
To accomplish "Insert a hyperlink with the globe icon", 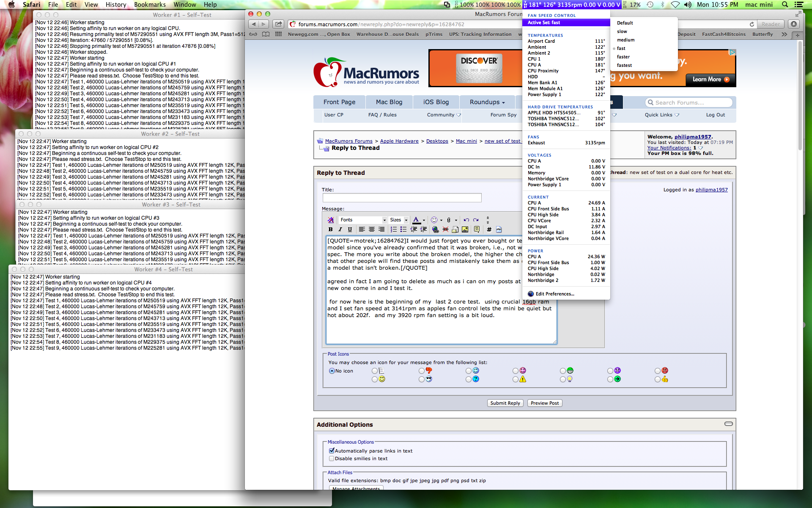I will (435, 229).
